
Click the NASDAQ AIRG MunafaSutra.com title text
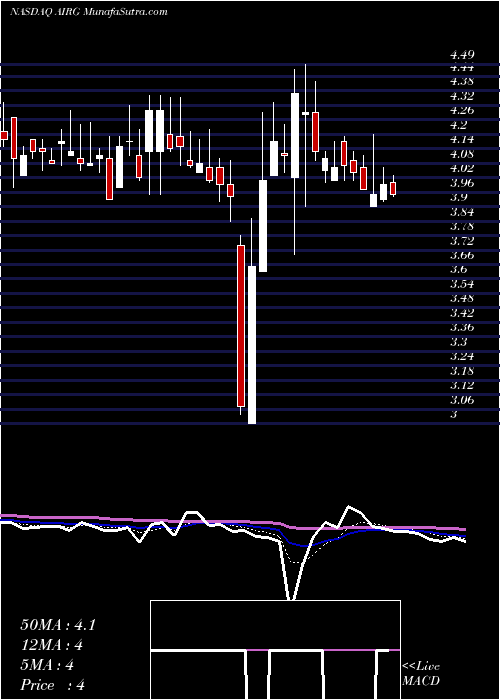pyautogui.click(x=88, y=12)
